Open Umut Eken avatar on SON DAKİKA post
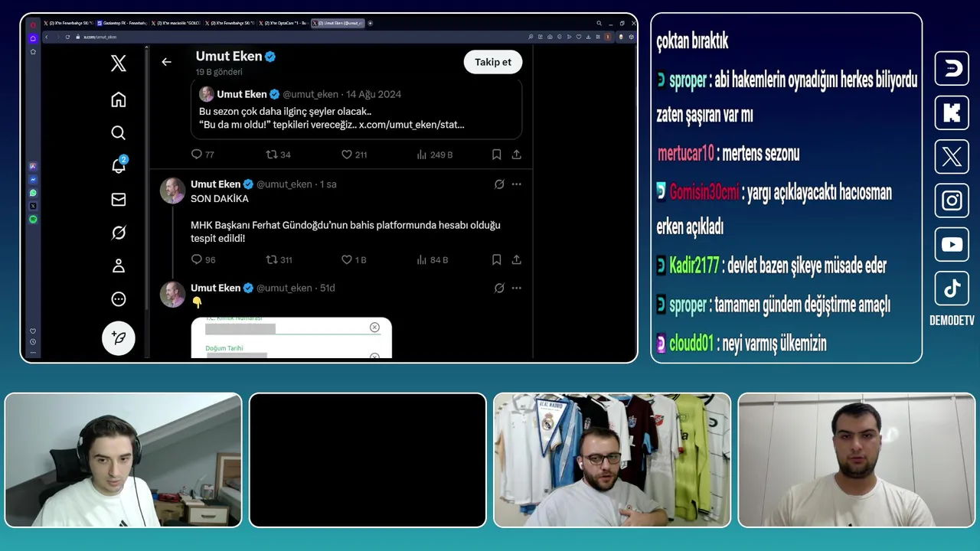Viewport: 980px width, 551px height. pyautogui.click(x=172, y=191)
